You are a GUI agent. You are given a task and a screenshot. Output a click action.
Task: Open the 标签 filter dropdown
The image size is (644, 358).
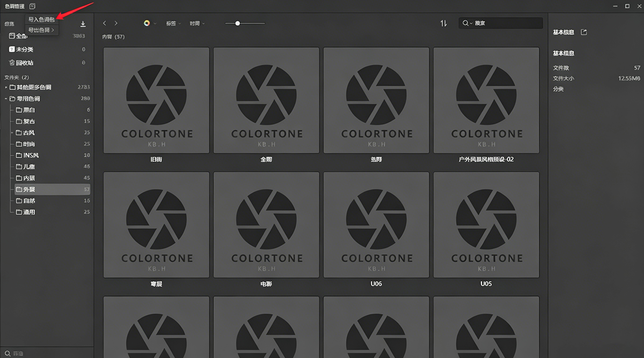coord(173,24)
